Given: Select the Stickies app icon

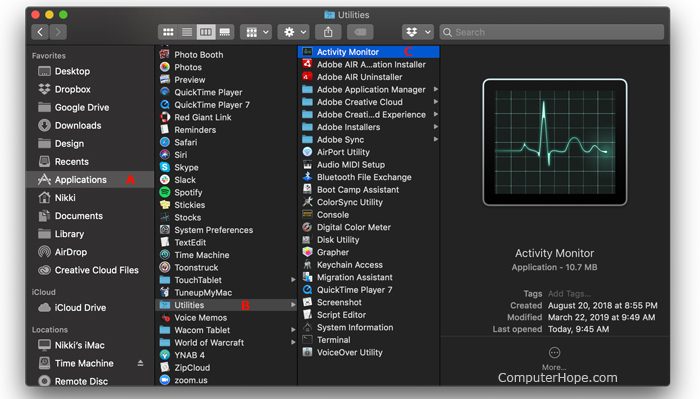Looking at the screenshot, I should [x=165, y=204].
